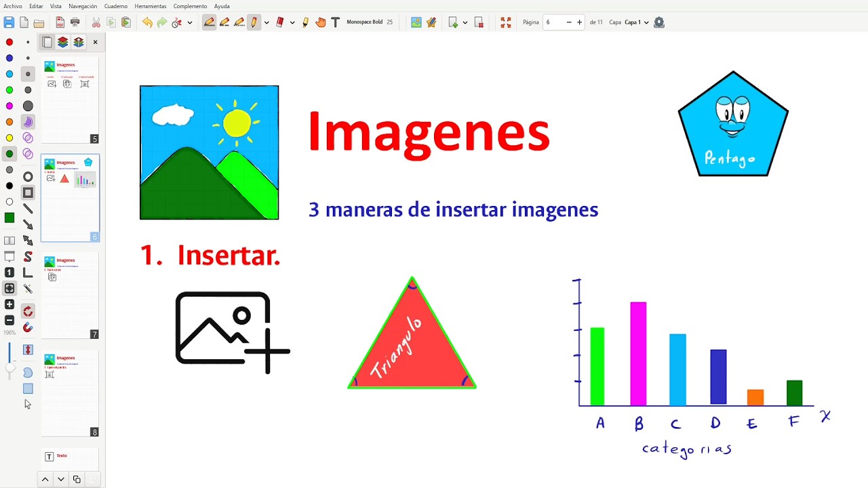Move the page up in the sidebar
868x488 pixels.
[x=45, y=479]
